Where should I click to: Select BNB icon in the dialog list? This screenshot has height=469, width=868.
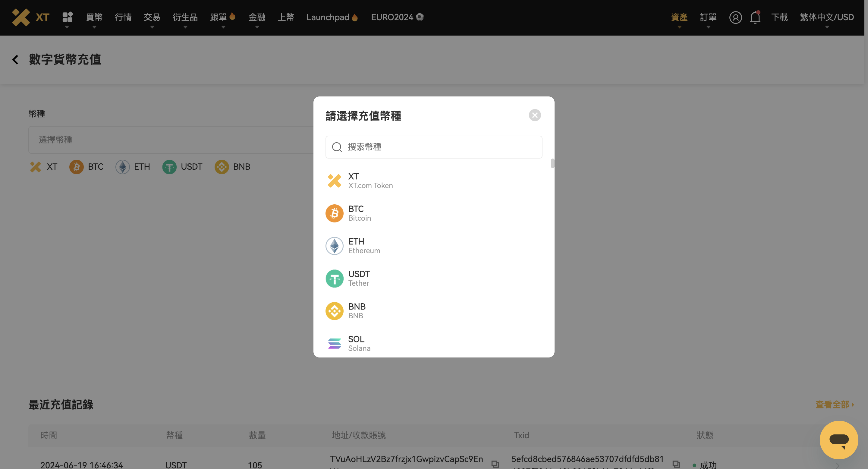(x=334, y=311)
